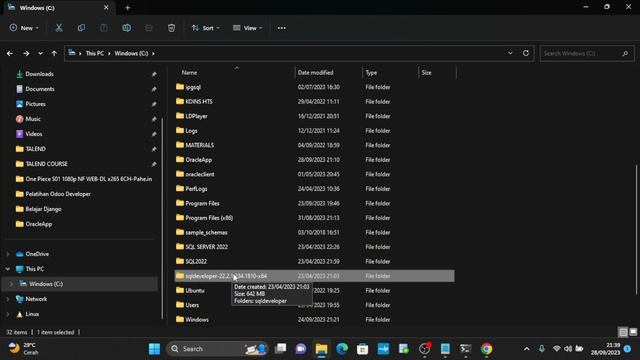Open Task View on the taskbar
The width and height of the screenshot is (640, 360).
281,349
